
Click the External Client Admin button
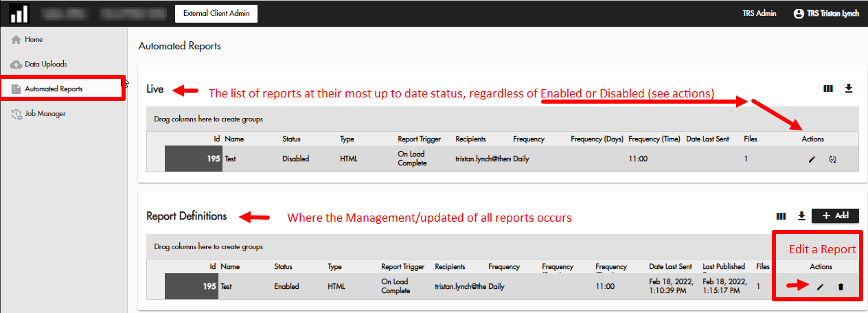click(216, 14)
